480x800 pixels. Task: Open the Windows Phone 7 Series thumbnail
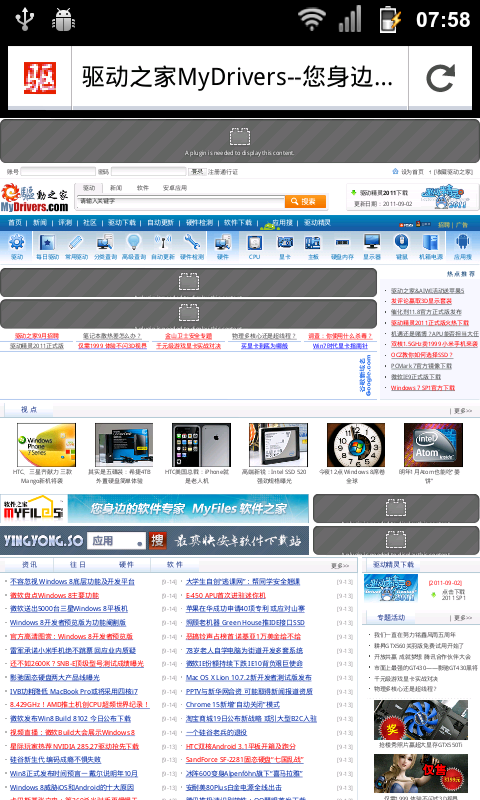click(x=46, y=444)
